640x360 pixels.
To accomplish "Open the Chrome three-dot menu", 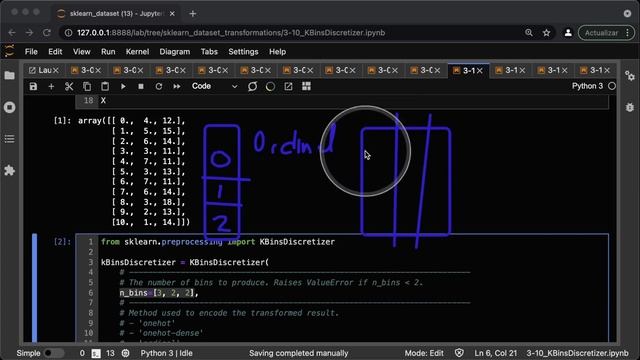I will 628,33.
